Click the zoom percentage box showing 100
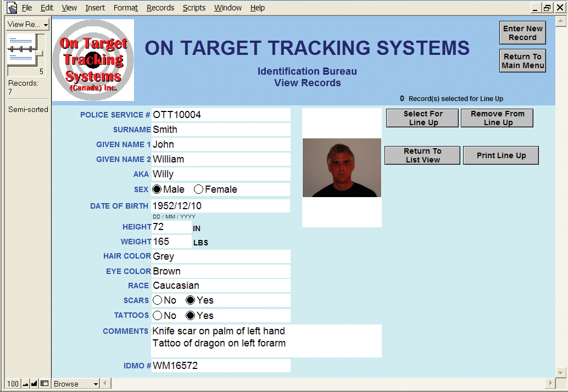The width and height of the screenshot is (568, 392). click(x=12, y=383)
